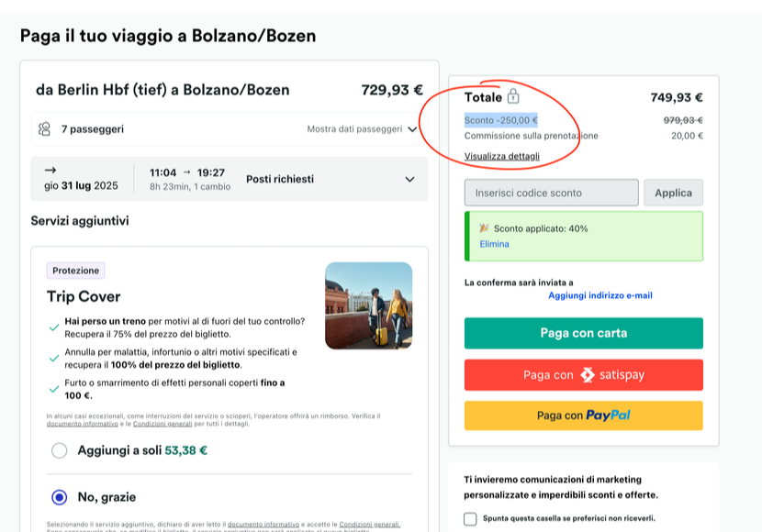The image size is (762, 532).
Task: Open 'Visualizza dettagli' price breakdown
Action: (x=501, y=156)
